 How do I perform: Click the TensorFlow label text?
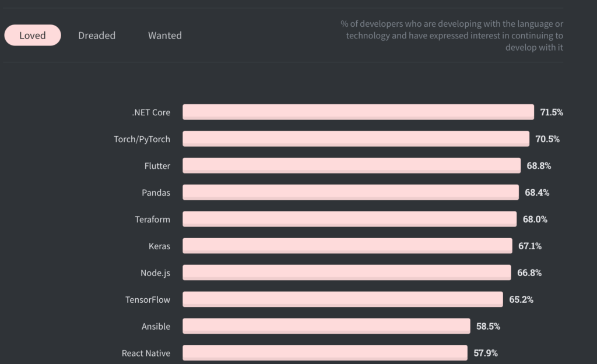(148, 300)
